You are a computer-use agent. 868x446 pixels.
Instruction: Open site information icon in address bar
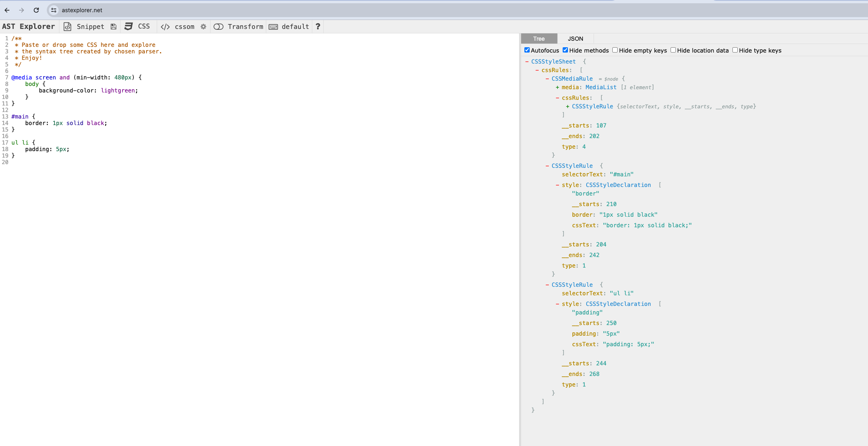coord(54,10)
